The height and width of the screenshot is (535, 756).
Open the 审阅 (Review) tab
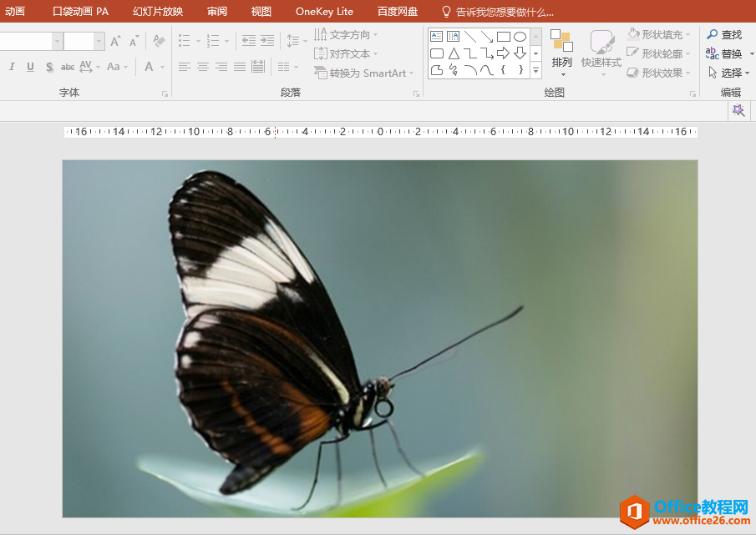tap(217, 12)
